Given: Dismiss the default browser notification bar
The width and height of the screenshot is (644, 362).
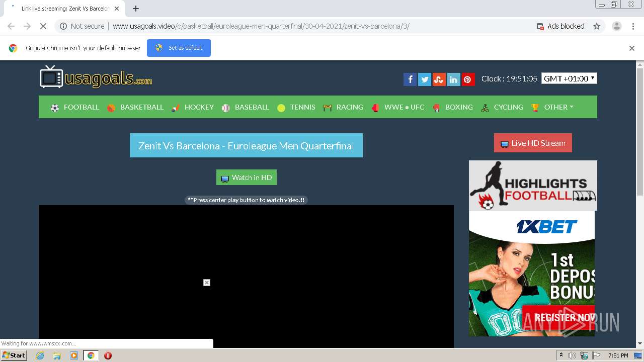Looking at the screenshot, I should pos(632,48).
